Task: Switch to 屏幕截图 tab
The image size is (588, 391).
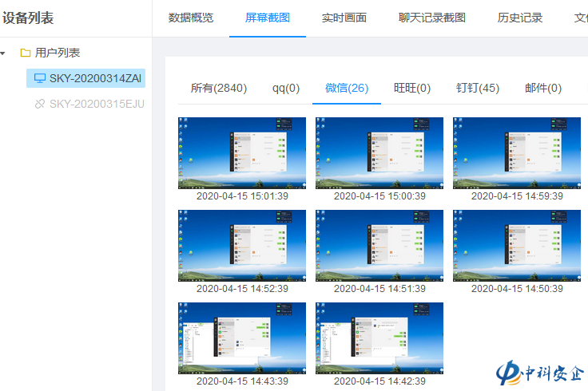Action: coord(268,18)
